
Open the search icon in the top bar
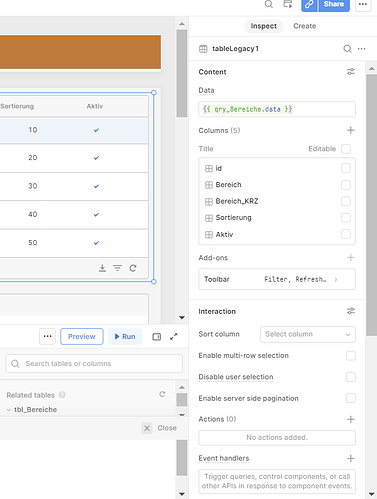click(269, 4)
